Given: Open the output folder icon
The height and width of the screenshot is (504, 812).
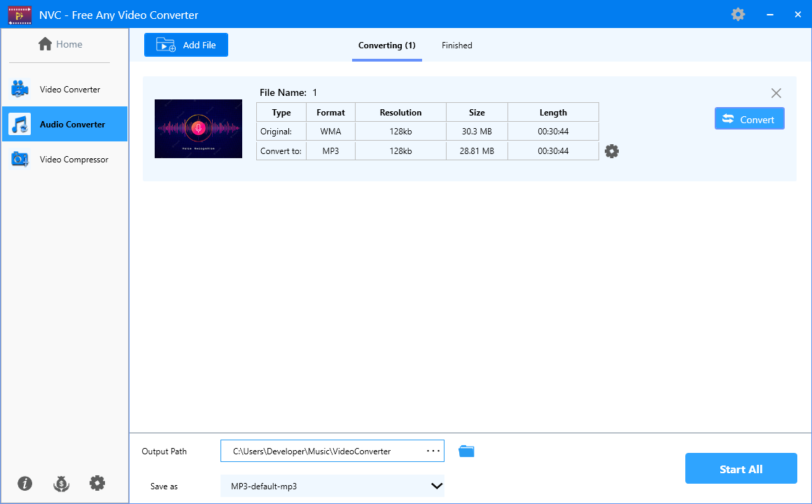Looking at the screenshot, I should pyautogui.click(x=467, y=451).
